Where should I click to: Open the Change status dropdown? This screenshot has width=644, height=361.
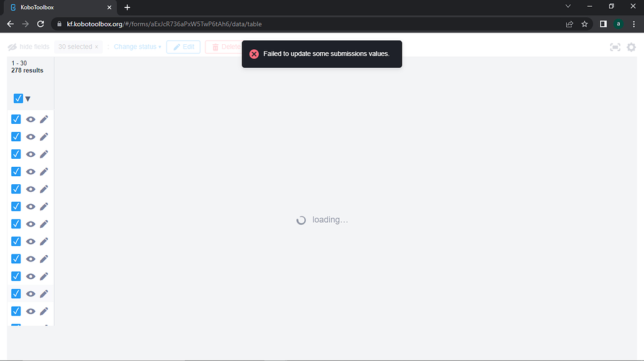[x=137, y=46]
